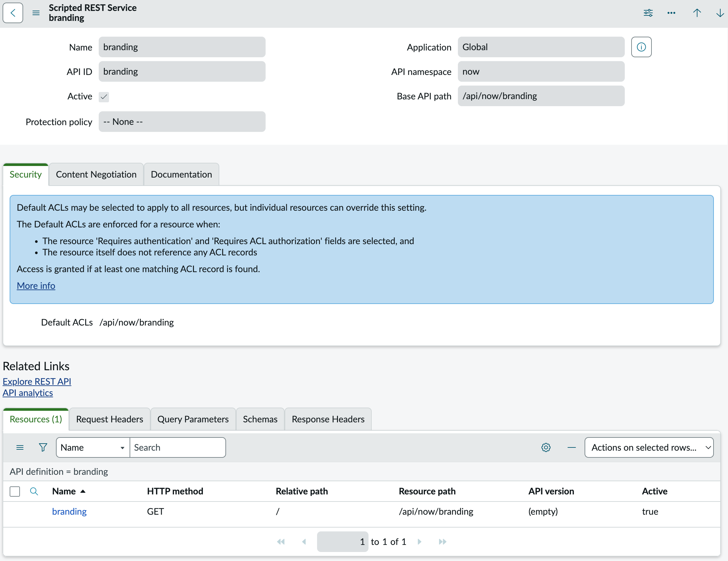Open the Protection policy dropdown
Image resolution: width=728 pixels, height=561 pixels.
tap(182, 122)
